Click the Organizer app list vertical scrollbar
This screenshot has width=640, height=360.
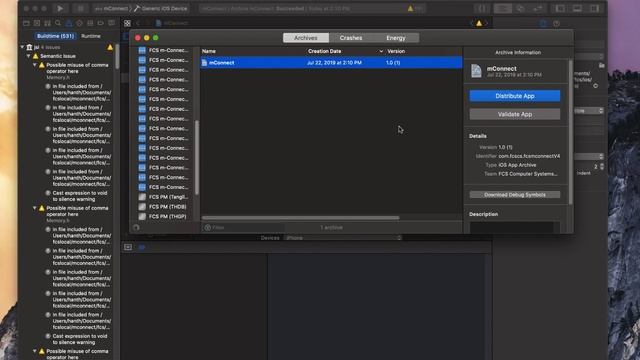coord(197,157)
